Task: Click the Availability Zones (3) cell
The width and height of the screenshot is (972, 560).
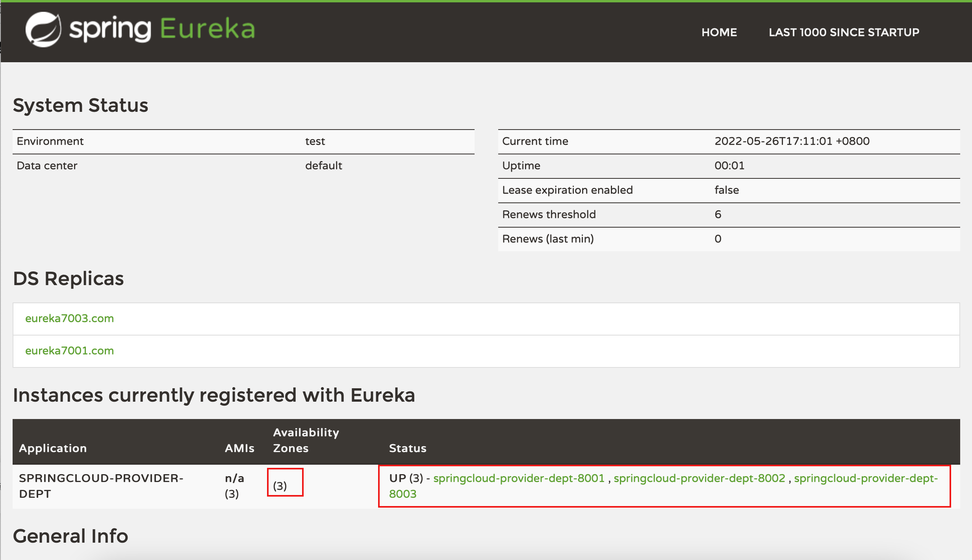Action: click(280, 486)
